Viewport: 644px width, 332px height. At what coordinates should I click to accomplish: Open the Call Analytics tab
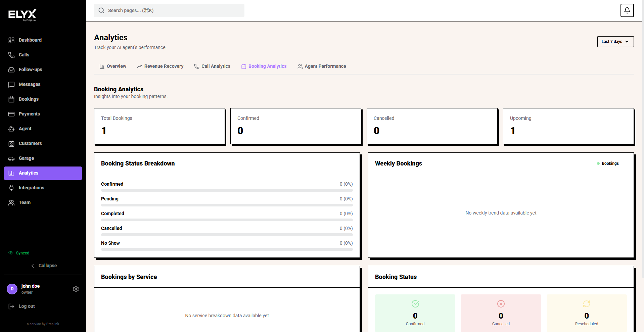coord(212,66)
